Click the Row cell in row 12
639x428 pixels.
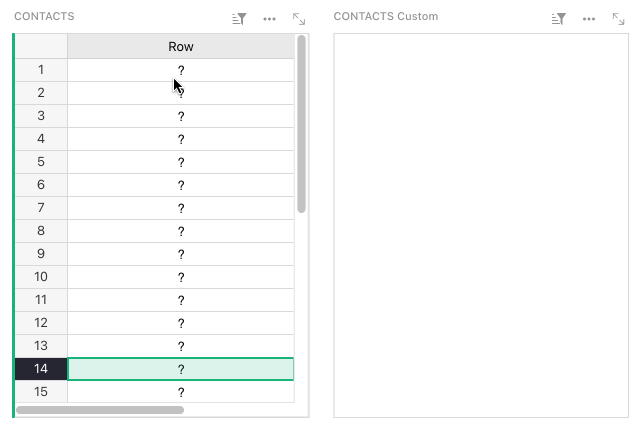(x=181, y=323)
